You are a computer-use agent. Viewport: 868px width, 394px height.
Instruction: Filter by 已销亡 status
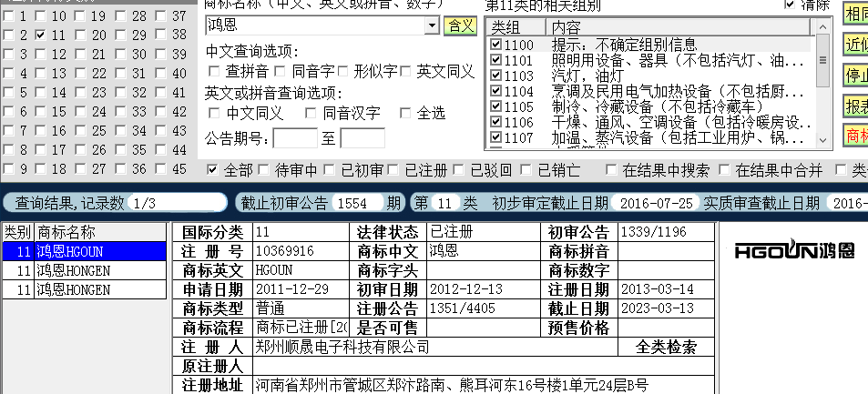point(526,170)
